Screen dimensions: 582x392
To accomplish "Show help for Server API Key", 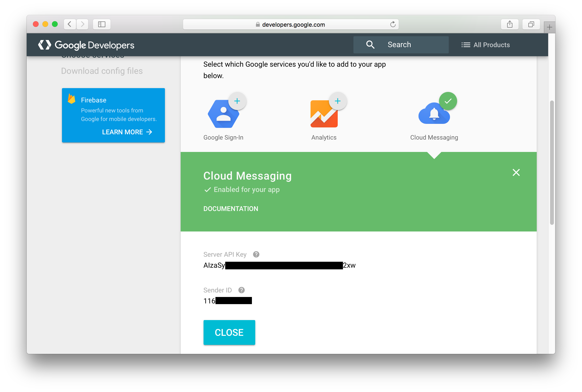I will (x=256, y=254).
